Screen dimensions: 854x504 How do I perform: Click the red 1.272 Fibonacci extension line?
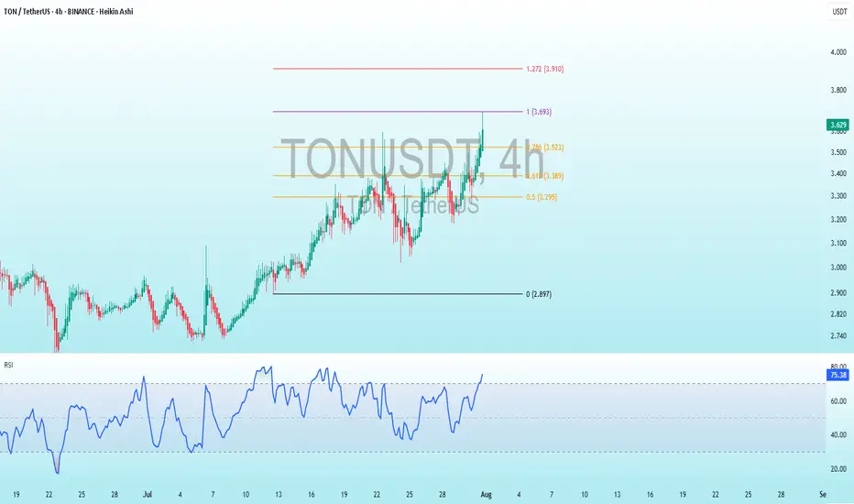coord(398,69)
